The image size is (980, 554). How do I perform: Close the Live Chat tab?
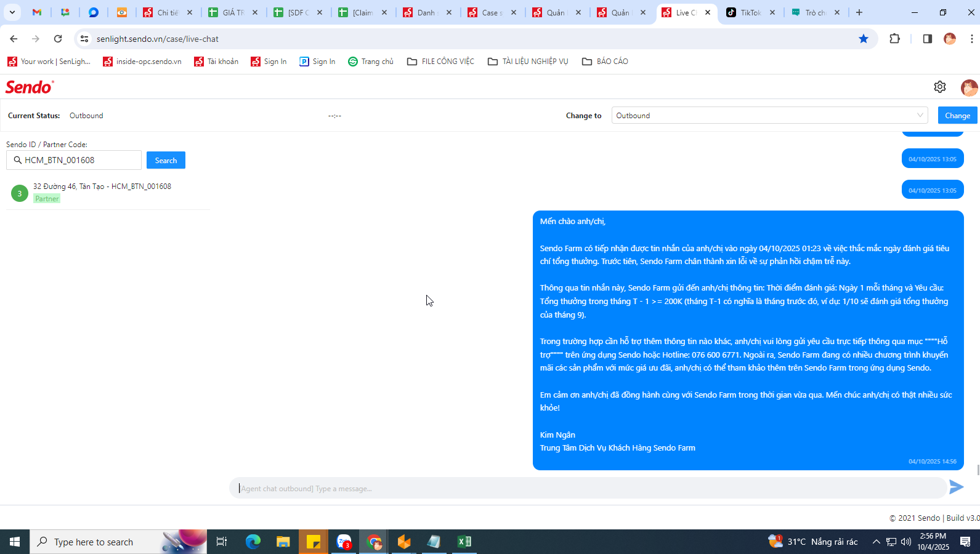(708, 12)
